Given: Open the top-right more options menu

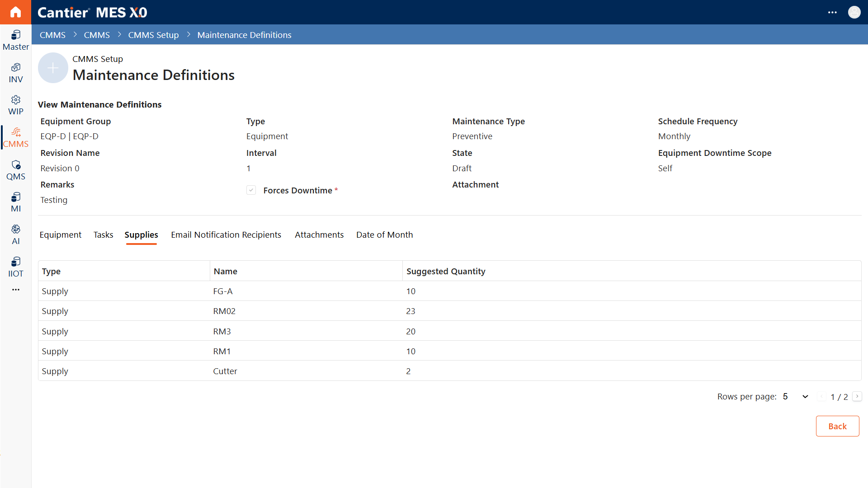Looking at the screenshot, I should coord(832,12).
